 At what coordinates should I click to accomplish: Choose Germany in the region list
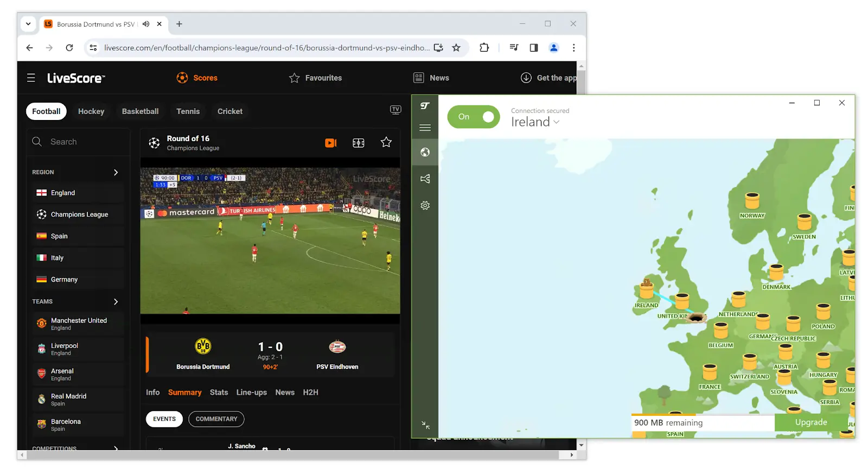(78, 280)
